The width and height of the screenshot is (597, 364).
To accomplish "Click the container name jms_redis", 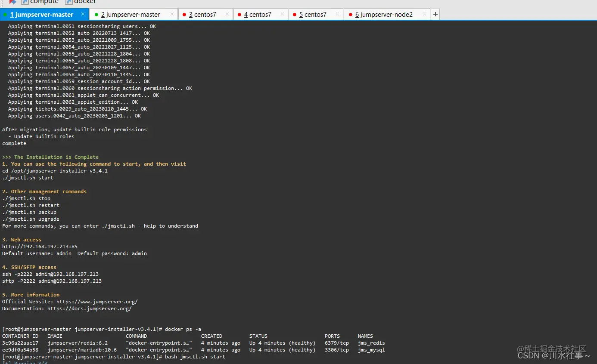I will pyautogui.click(x=371, y=343).
